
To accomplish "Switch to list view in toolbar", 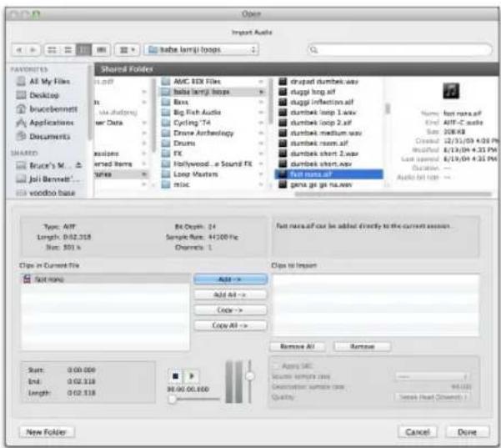I will (x=68, y=50).
